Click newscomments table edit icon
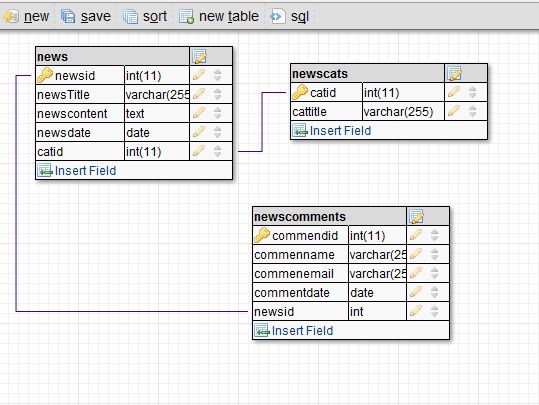Screen dimensions: 539x405 click(x=416, y=217)
